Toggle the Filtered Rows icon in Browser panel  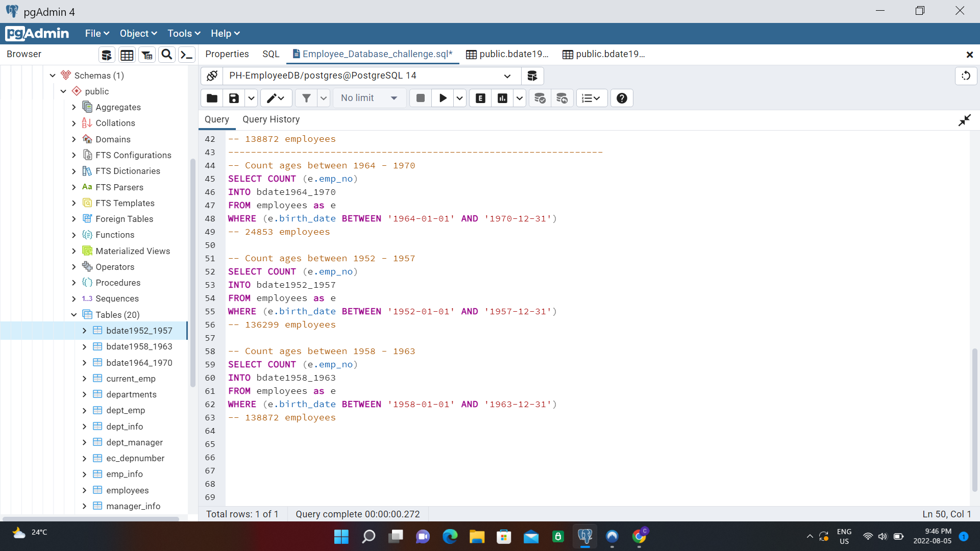tap(147, 55)
